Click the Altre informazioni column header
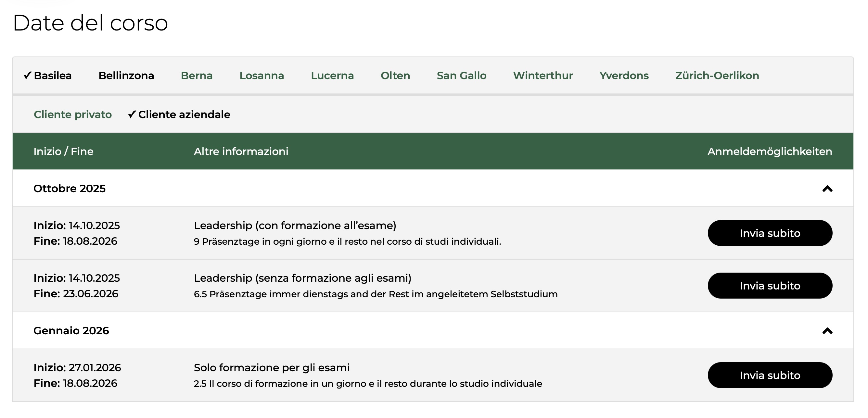This screenshot has width=868, height=418. click(241, 152)
